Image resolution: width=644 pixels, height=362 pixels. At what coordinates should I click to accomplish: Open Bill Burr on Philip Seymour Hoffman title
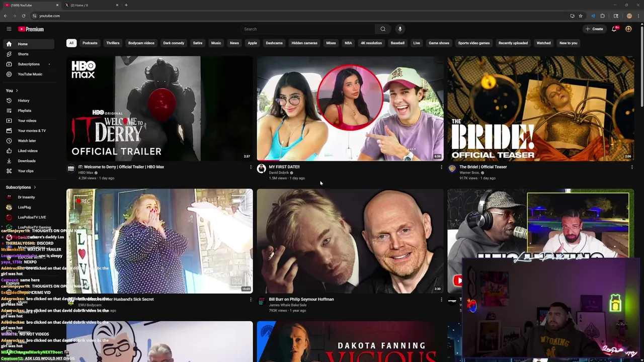[301, 299]
